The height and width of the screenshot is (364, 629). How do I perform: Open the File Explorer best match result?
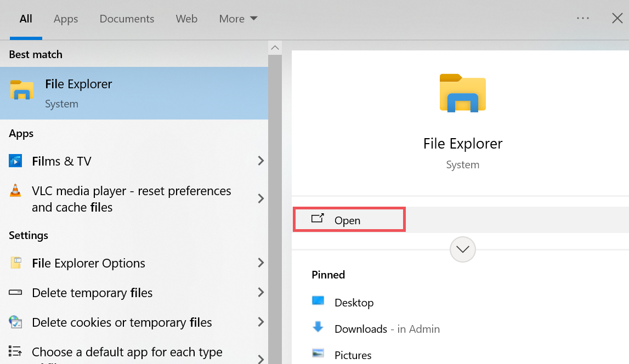134,93
